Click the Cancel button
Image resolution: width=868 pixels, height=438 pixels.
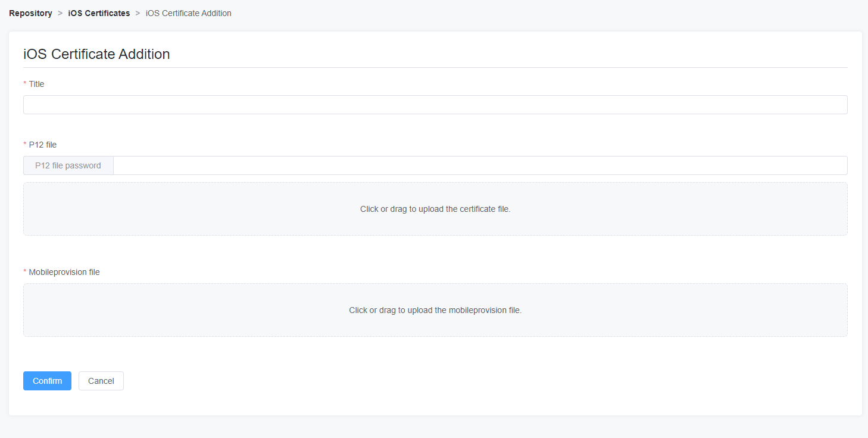click(101, 381)
